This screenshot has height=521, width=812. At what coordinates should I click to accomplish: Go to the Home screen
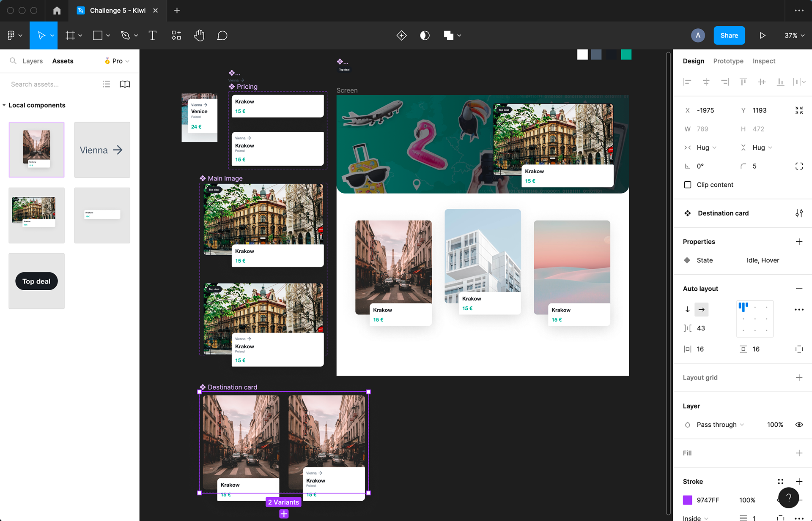point(57,11)
